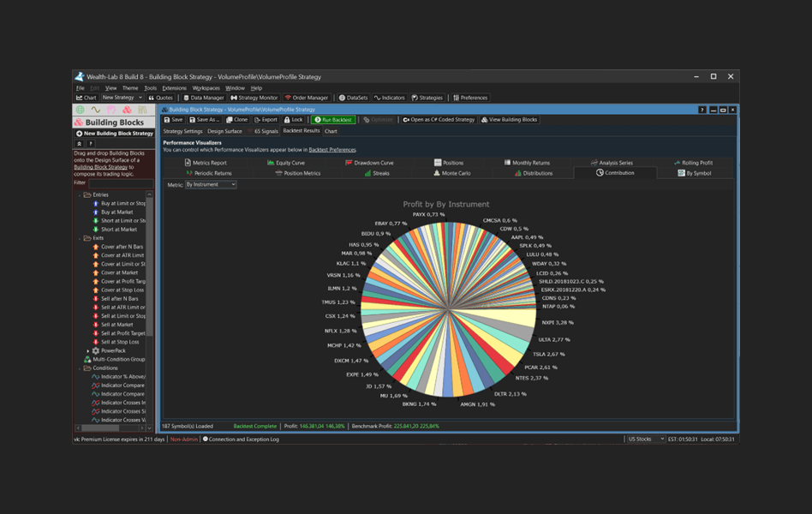812x514 pixels.
Task: Click Run Backtest
Action: pos(333,120)
